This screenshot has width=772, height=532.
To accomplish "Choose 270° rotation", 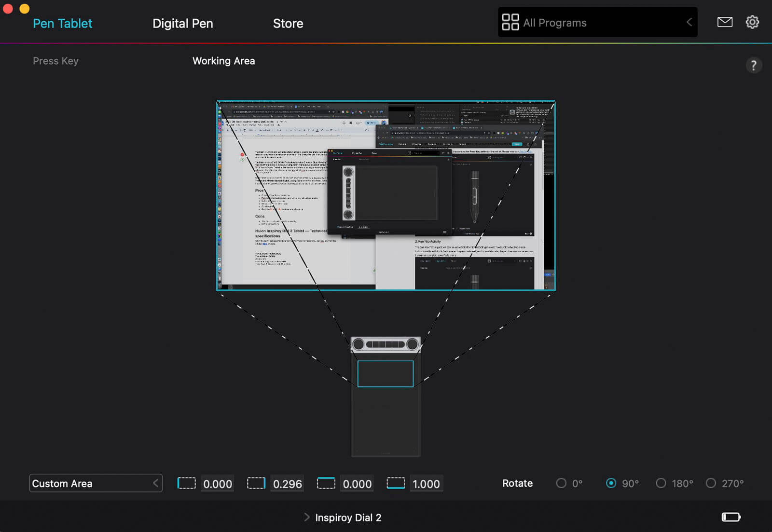I will [711, 483].
